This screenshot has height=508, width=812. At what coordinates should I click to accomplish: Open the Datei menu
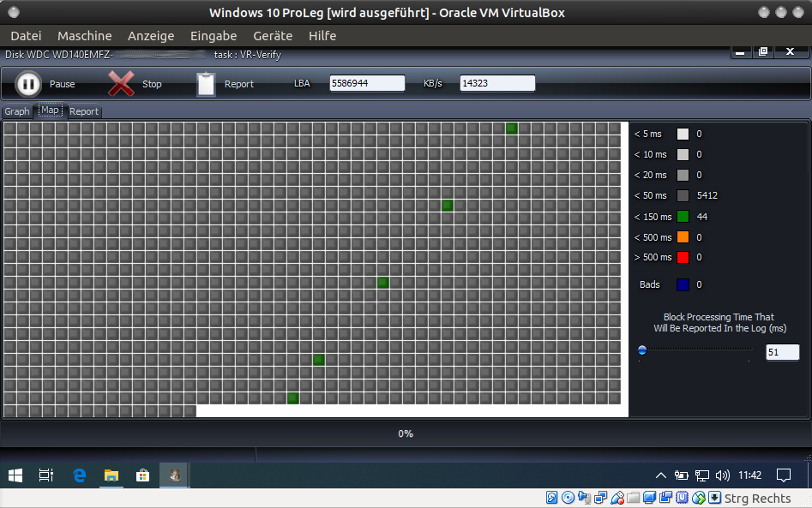(26, 36)
